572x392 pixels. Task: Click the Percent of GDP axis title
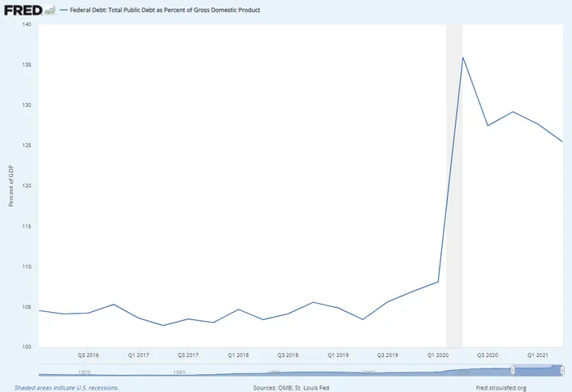(x=11, y=185)
